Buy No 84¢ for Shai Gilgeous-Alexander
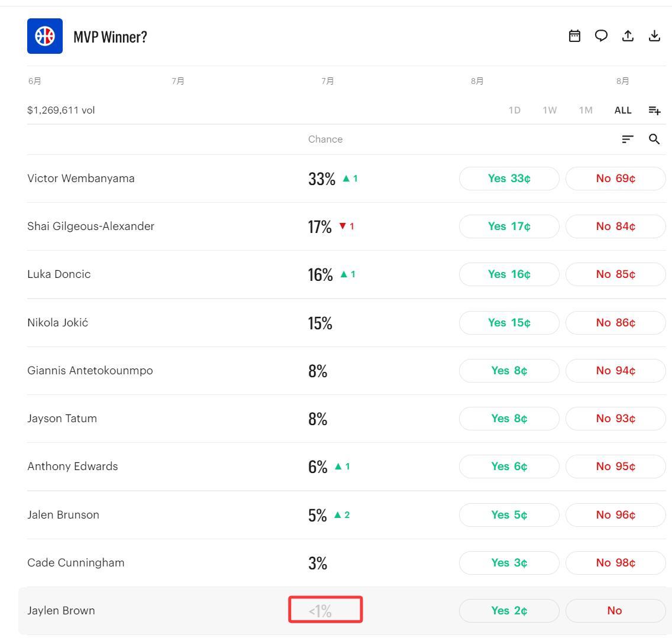Screen dimensions: 672x638 pos(615,226)
